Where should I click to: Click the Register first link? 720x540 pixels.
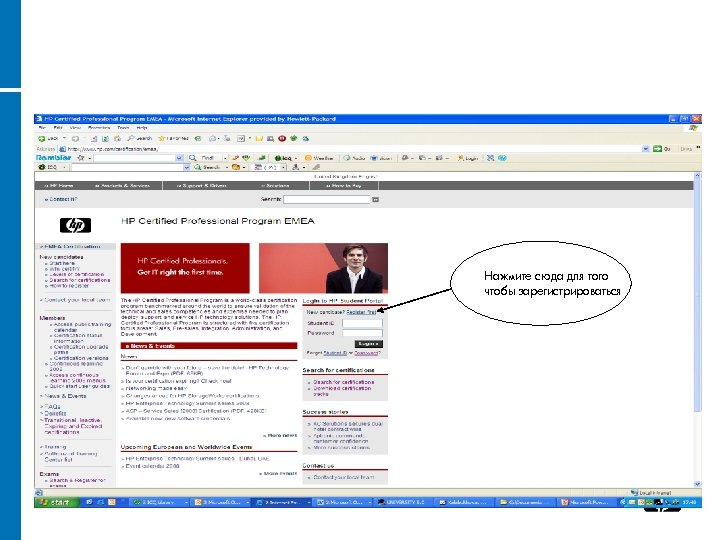coord(361,312)
